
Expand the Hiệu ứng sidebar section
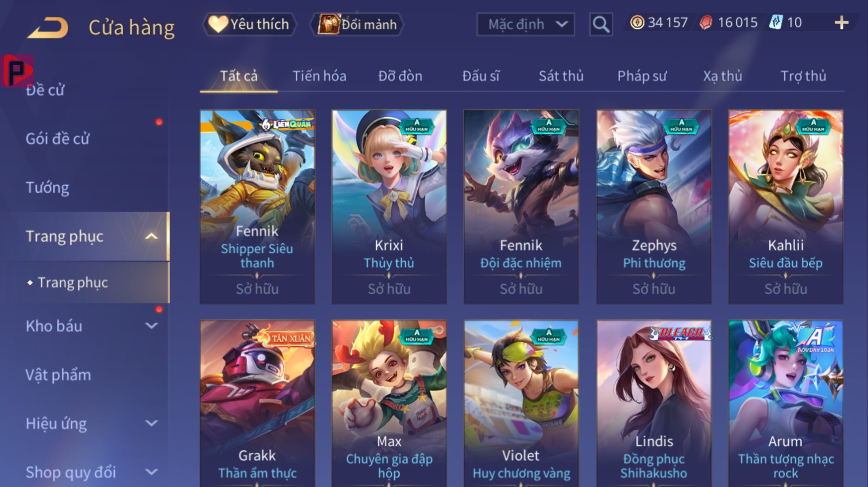click(x=151, y=423)
